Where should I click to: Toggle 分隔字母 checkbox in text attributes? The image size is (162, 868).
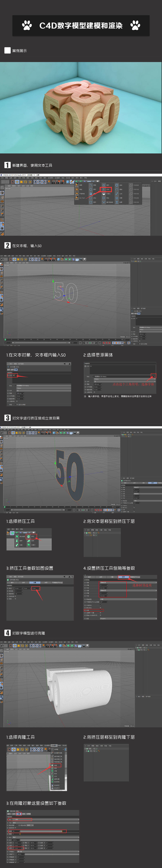click(17, 401)
